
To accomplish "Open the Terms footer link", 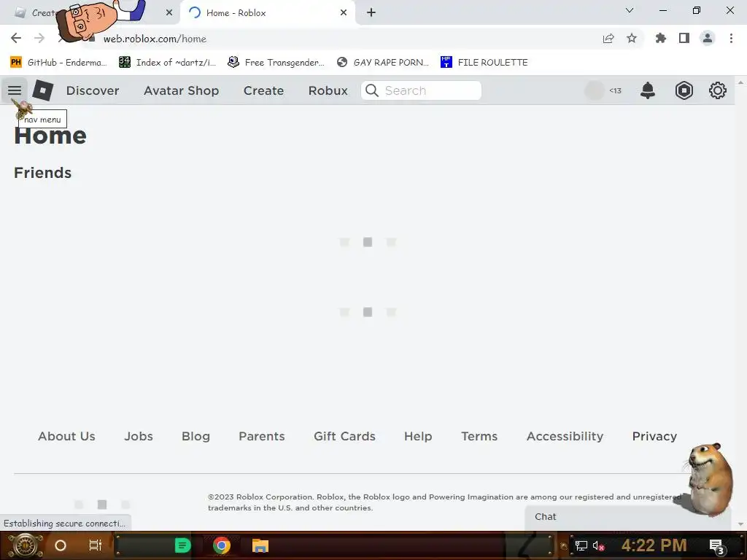I will pyautogui.click(x=479, y=436).
